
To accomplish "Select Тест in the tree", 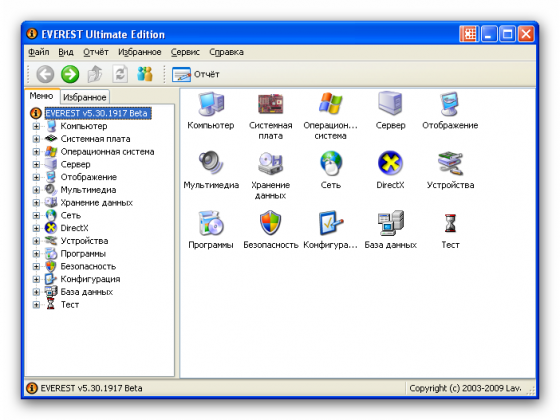I will [70, 305].
